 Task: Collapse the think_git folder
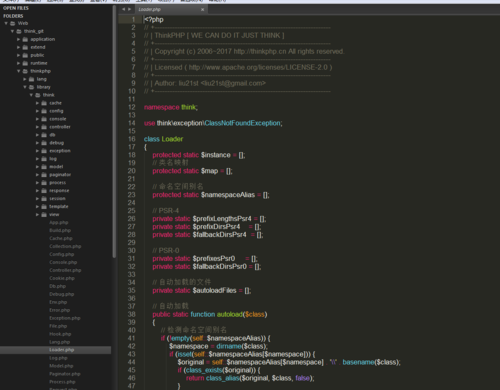12,31
